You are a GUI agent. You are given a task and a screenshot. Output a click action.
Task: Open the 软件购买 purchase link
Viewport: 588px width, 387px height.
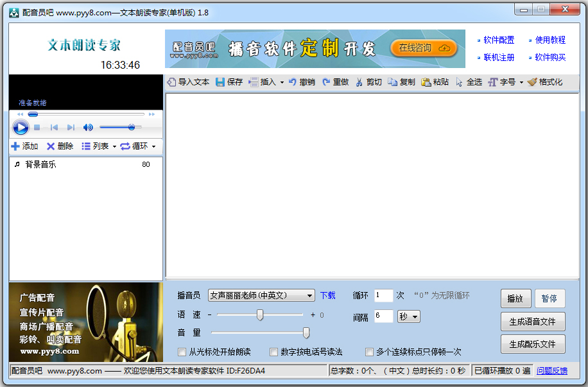(550, 57)
